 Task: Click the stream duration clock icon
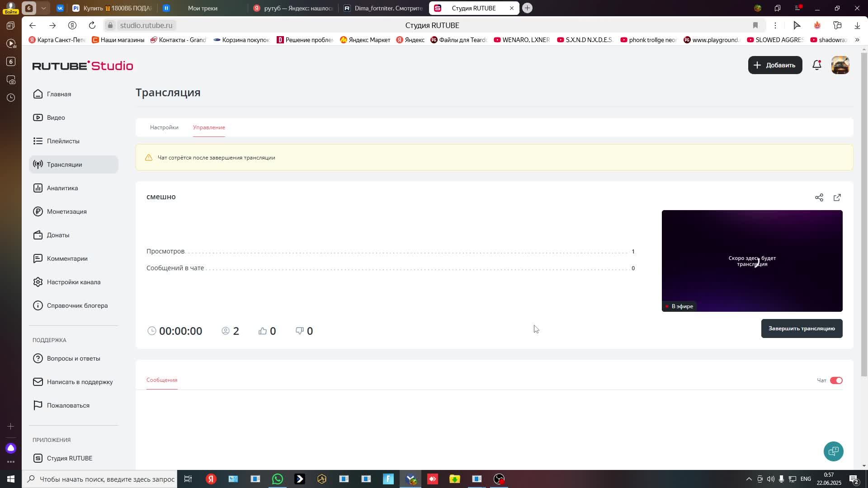[x=152, y=331]
